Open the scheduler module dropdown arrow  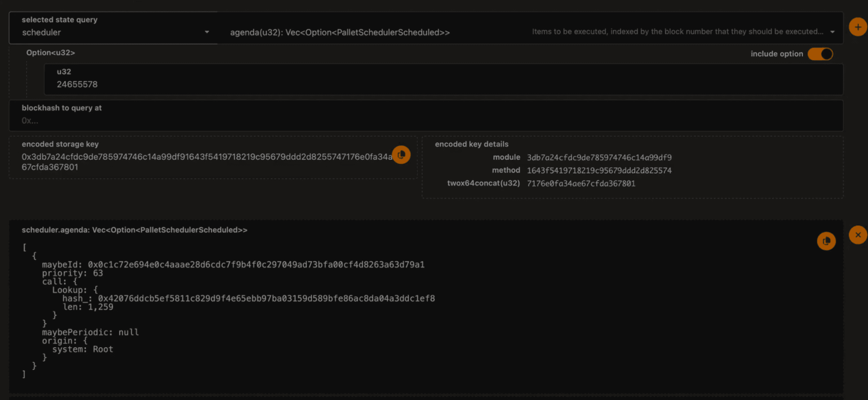tap(207, 32)
